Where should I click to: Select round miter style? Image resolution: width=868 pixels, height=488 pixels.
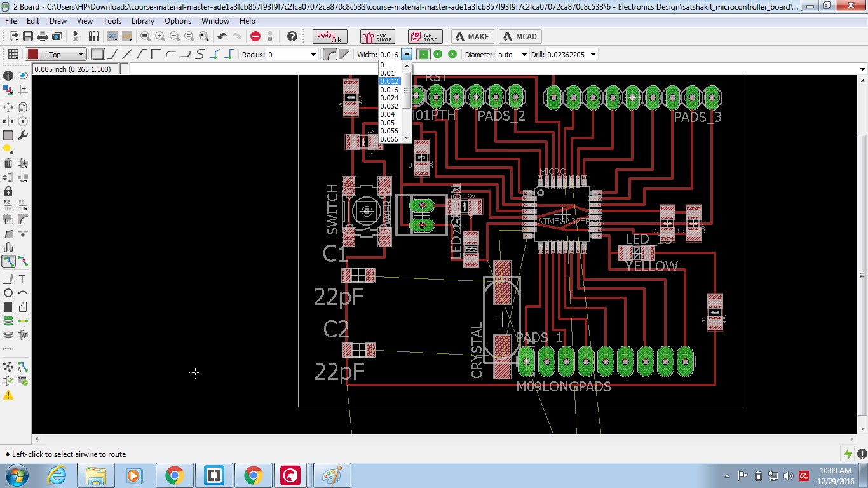[330, 54]
